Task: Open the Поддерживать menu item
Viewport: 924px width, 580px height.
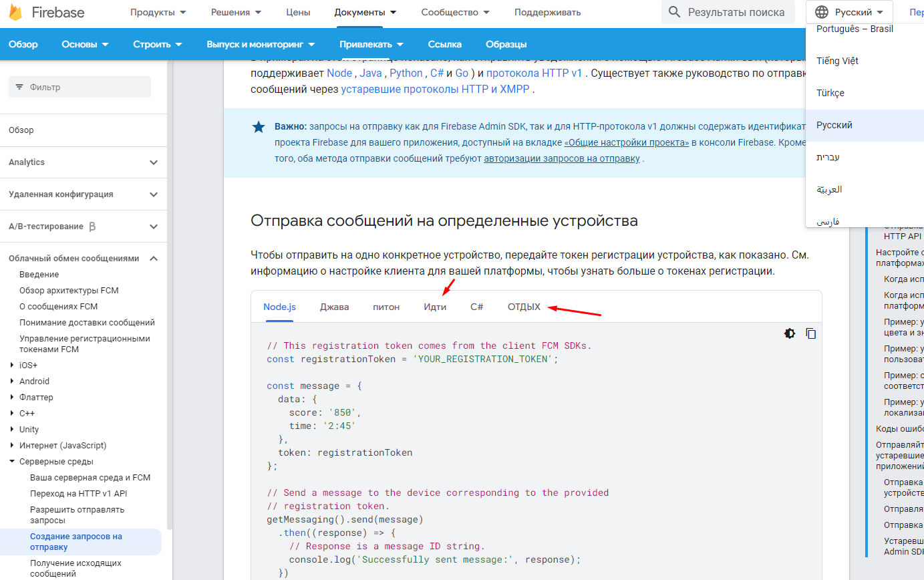Action: tap(547, 12)
